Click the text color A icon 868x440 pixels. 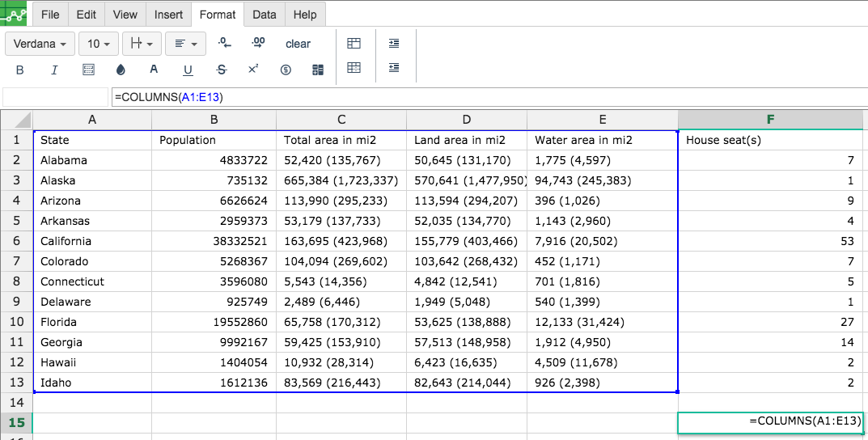154,70
